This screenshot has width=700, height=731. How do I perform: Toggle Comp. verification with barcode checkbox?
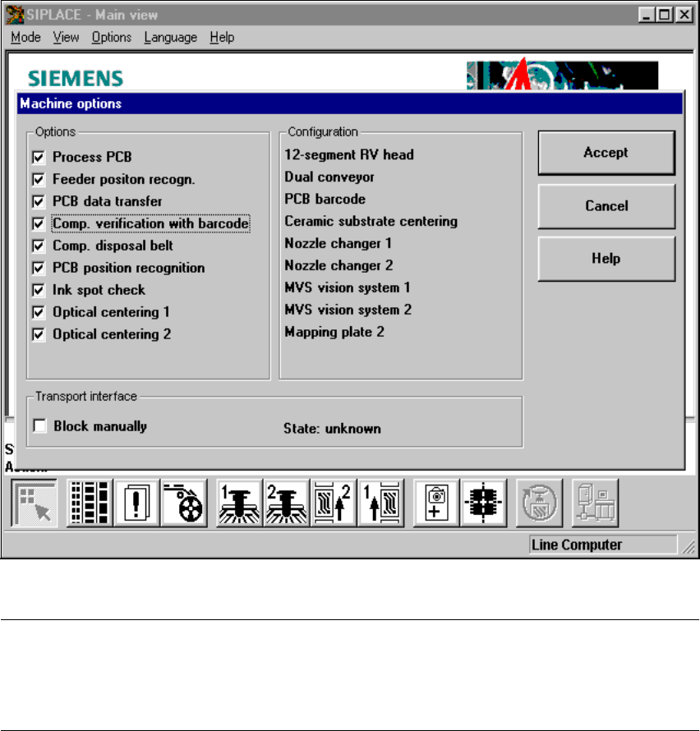pyautogui.click(x=39, y=223)
